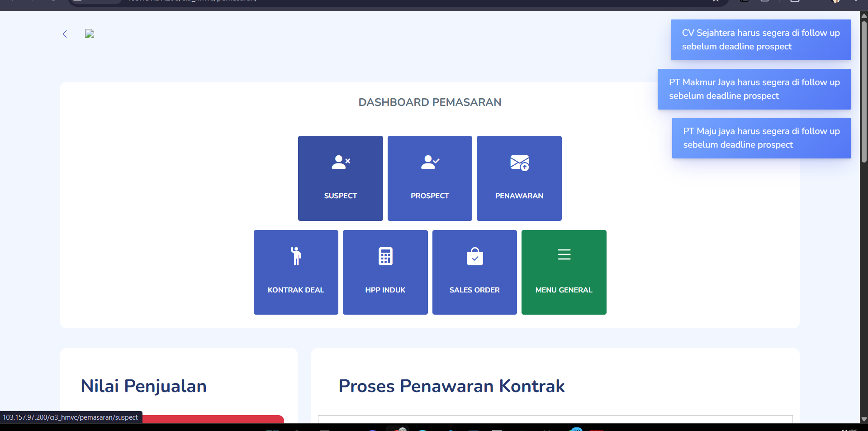Open the SALES ORDER tile label
868x431 pixels.
coord(474,290)
